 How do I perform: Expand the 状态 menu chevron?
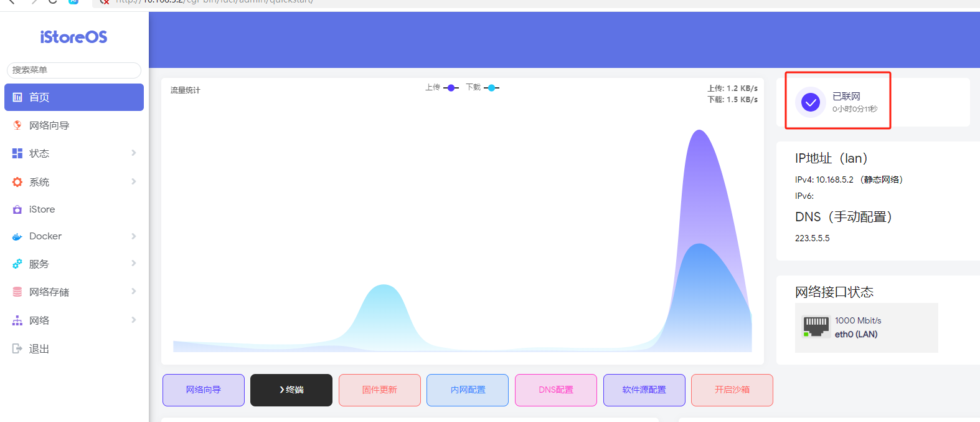click(133, 153)
